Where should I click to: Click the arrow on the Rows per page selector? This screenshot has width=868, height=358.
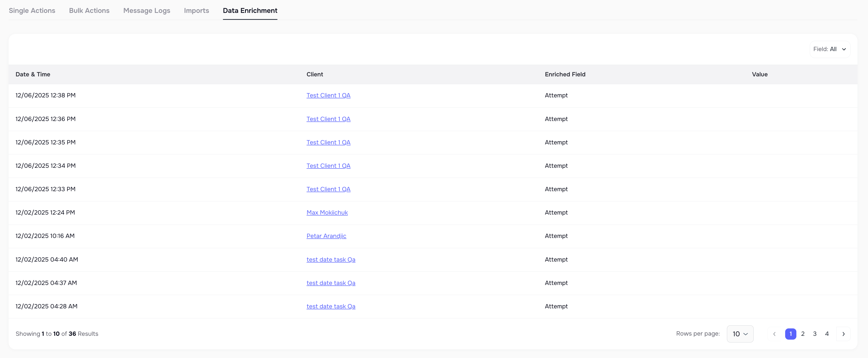[x=746, y=334]
